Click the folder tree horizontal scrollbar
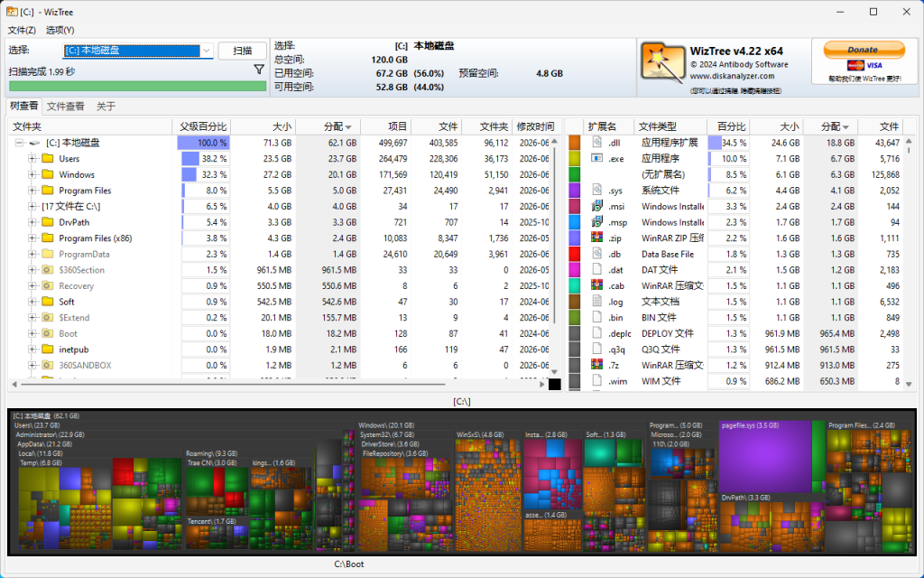 233,385
